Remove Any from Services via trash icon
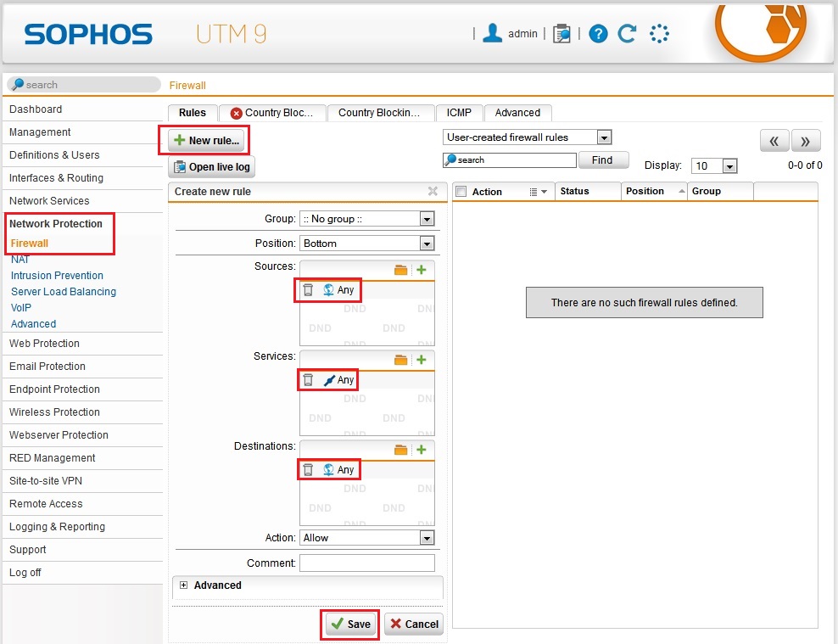Viewport: 838px width, 644px height. [309, 379]
